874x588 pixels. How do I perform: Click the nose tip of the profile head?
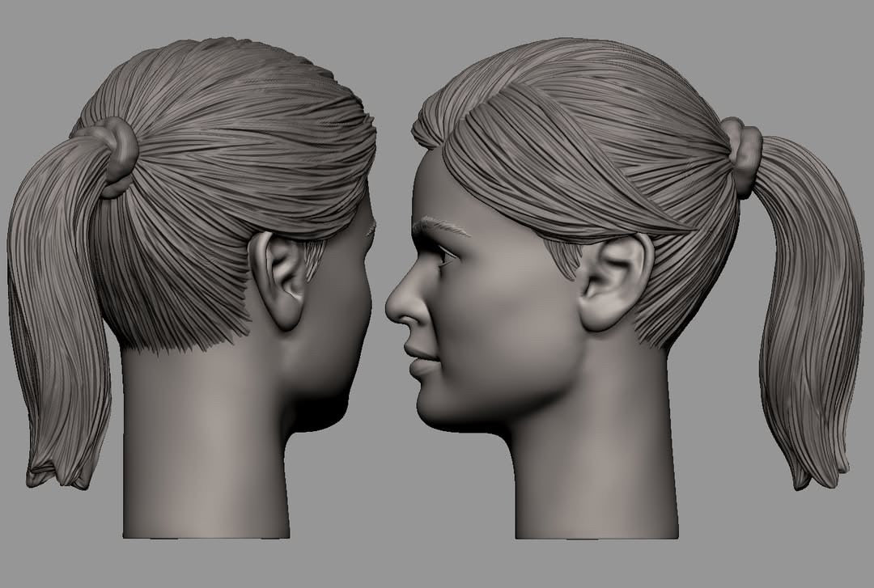coord(392,308)
